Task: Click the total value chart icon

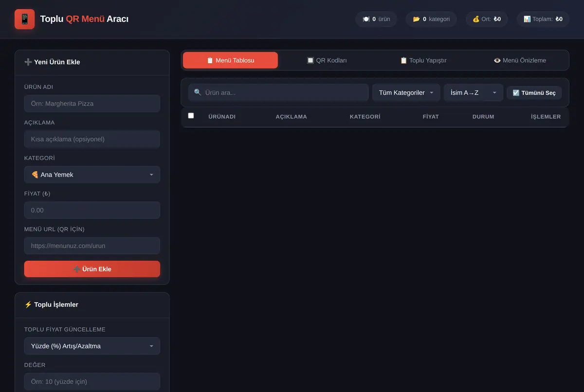Action: tap(527, 19)
